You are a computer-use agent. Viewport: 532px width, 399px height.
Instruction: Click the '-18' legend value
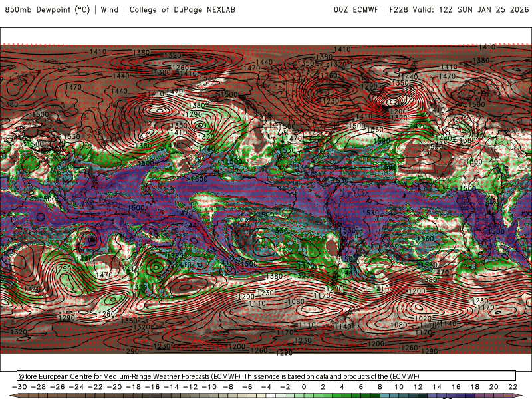click(x=133, y=387)
